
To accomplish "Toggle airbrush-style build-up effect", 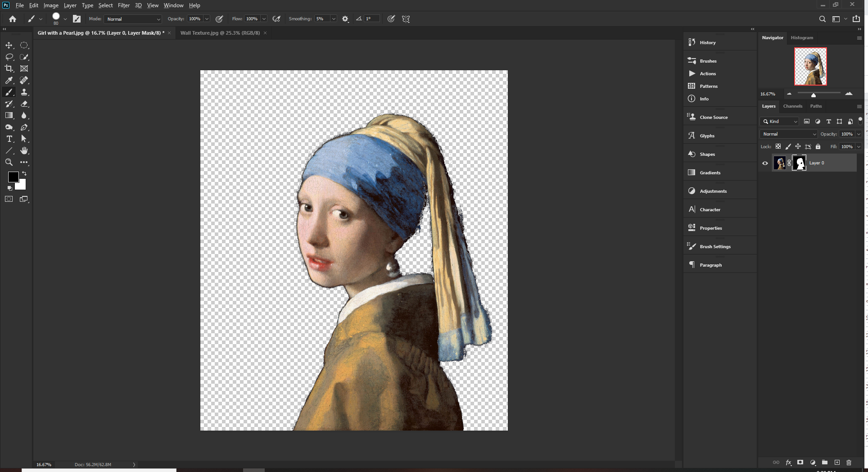I will tap(276, 19).
